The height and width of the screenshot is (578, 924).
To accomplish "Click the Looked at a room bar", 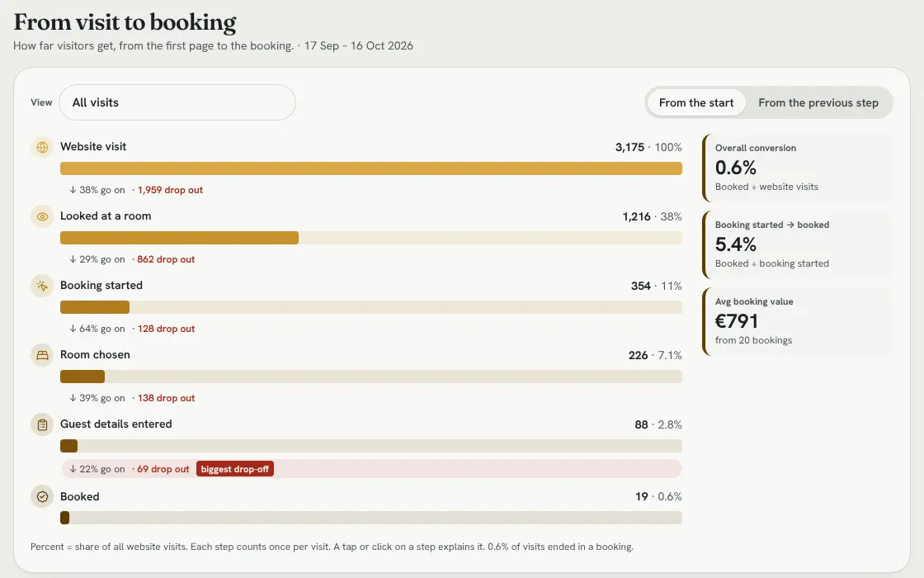I will (371, 238).
